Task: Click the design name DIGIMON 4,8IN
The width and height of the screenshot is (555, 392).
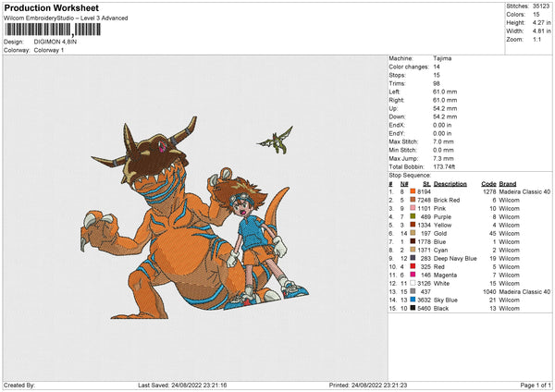Action: pos(55,42)
